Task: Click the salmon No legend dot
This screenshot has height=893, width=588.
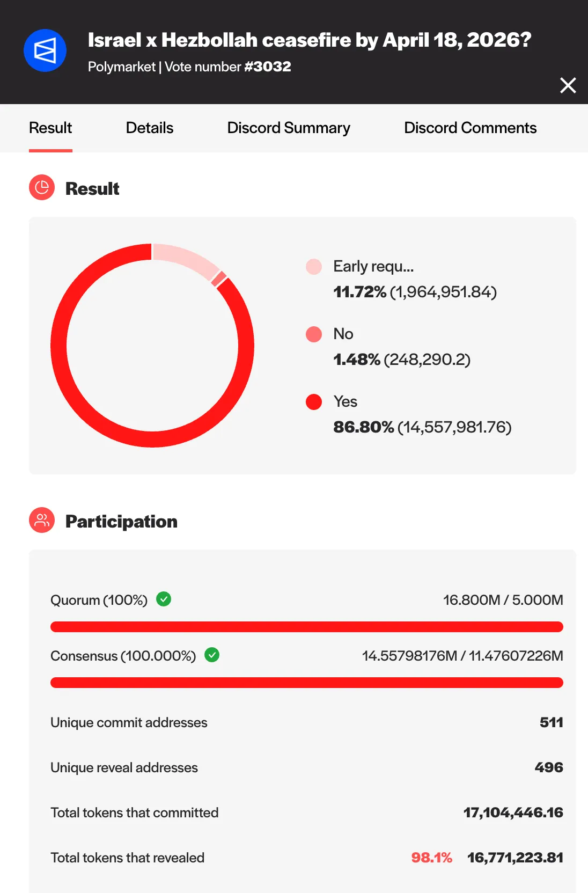Action: tap(314, 334)
